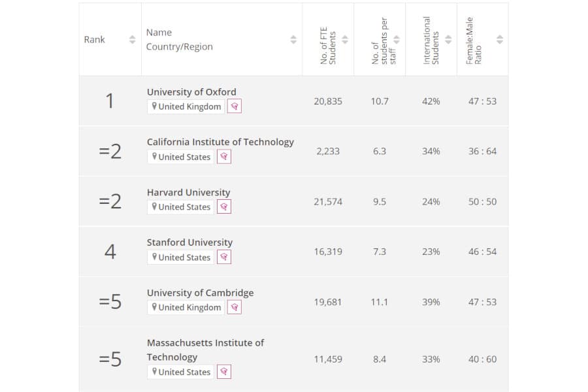Open the Massachusetts Institute of Technology link
Viewport: 588px width, 392px height.
point(206,350)
